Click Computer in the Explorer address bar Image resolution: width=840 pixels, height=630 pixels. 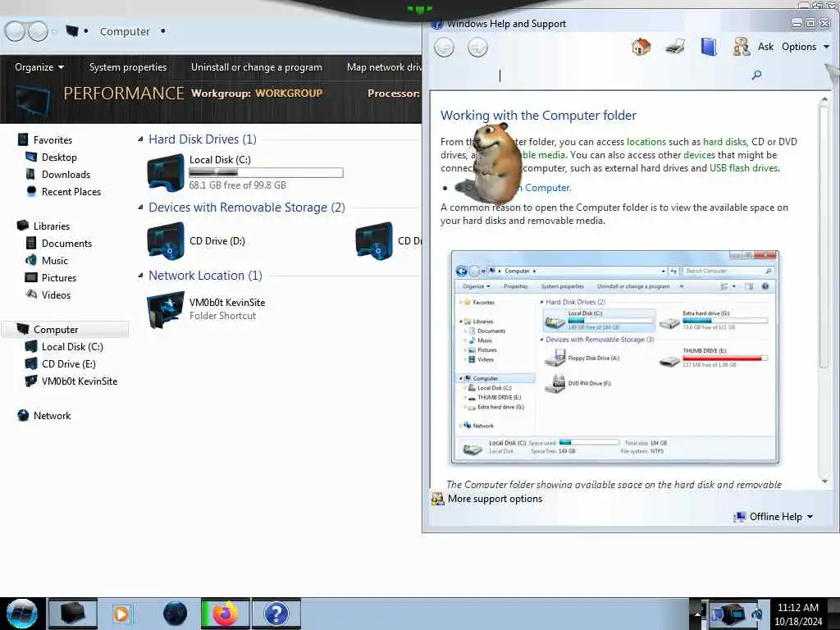(125, 32)
